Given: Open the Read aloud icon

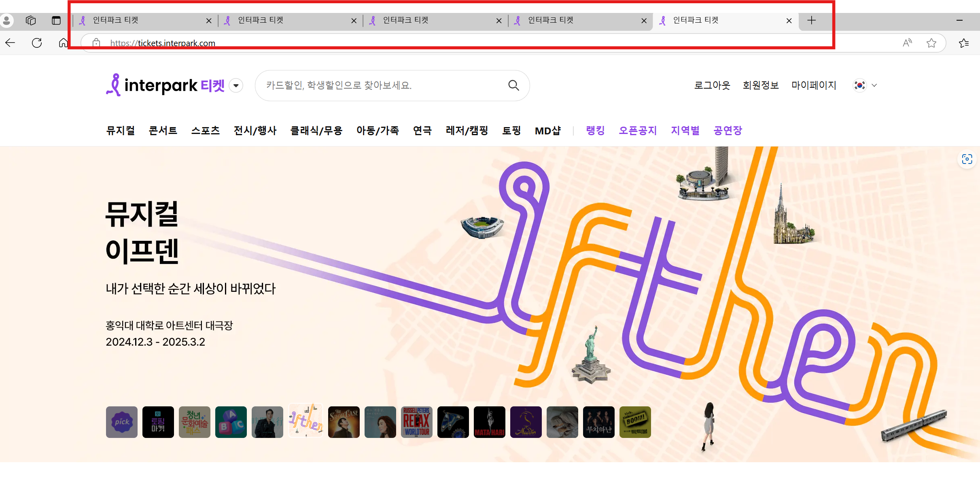Looking at the screenshot, I should (907, 43).
